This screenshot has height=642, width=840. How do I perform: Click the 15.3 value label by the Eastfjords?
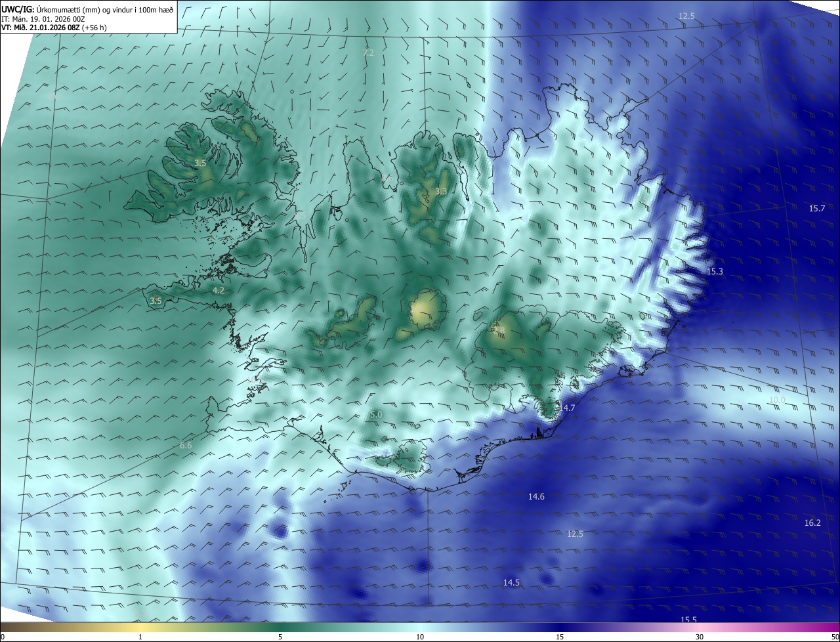715,272
